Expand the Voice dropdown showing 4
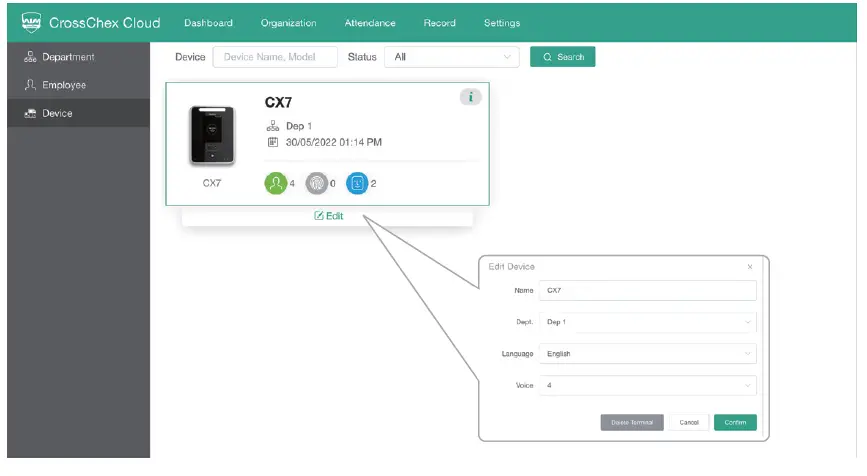Screen dimensions: 867x476 tap(647, 385)
